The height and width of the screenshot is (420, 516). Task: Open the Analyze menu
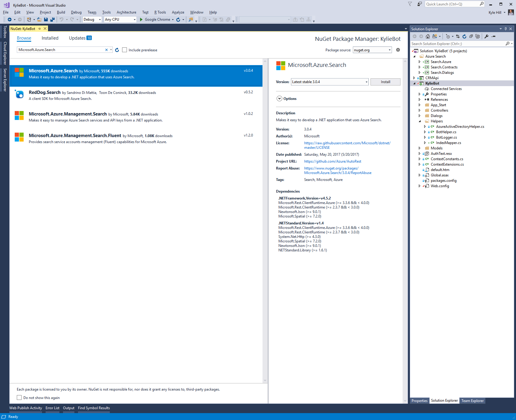coord(178,12)
